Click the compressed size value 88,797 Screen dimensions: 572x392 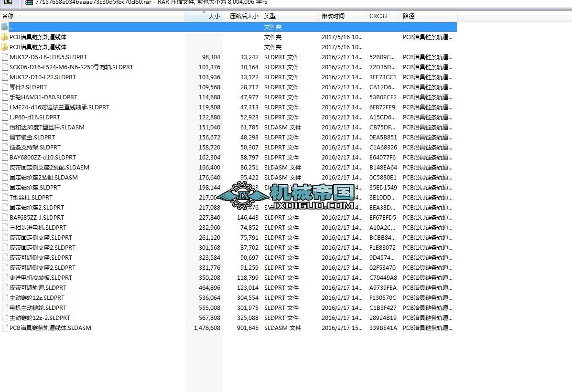(249, 157)
